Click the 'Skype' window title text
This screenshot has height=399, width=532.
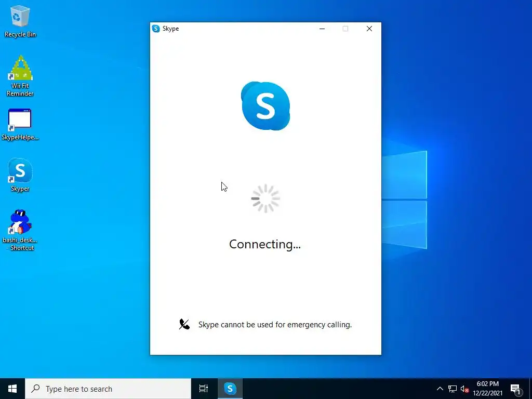pos(170,29)
